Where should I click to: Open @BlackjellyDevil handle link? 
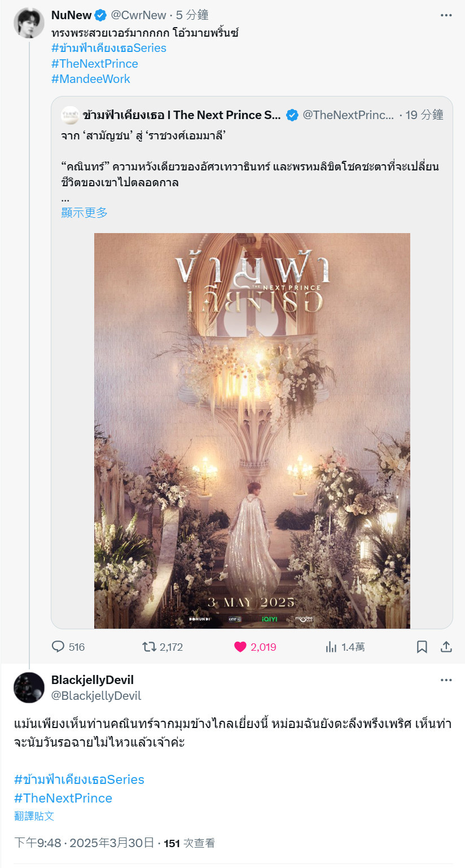tap(96, 696)
